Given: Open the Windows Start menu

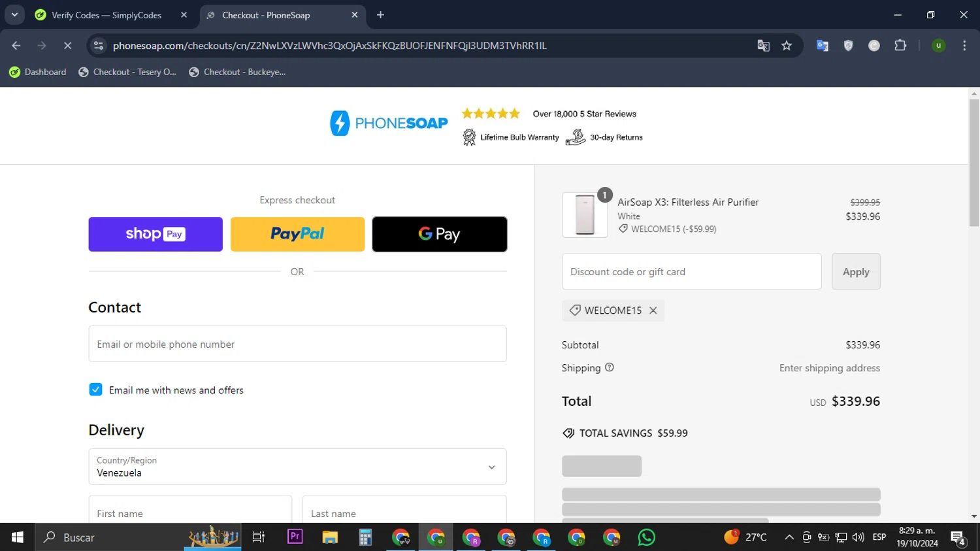Looking at the screenshot, I should click(x=17, y=537).
